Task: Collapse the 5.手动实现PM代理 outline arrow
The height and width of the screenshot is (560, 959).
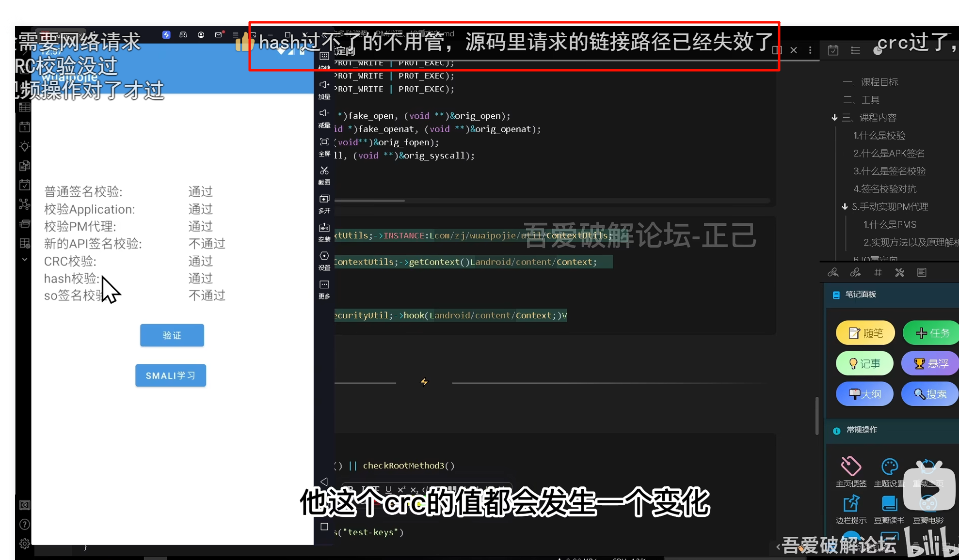Action: 845,207
